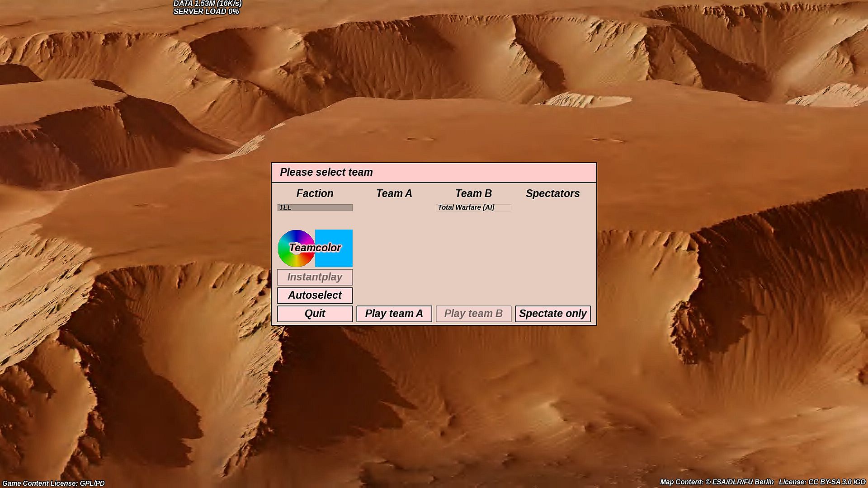The width and height of the screenshot is (868, 488).
Task: Click the greyed Play team B button
Action: (x=473, y=314)
